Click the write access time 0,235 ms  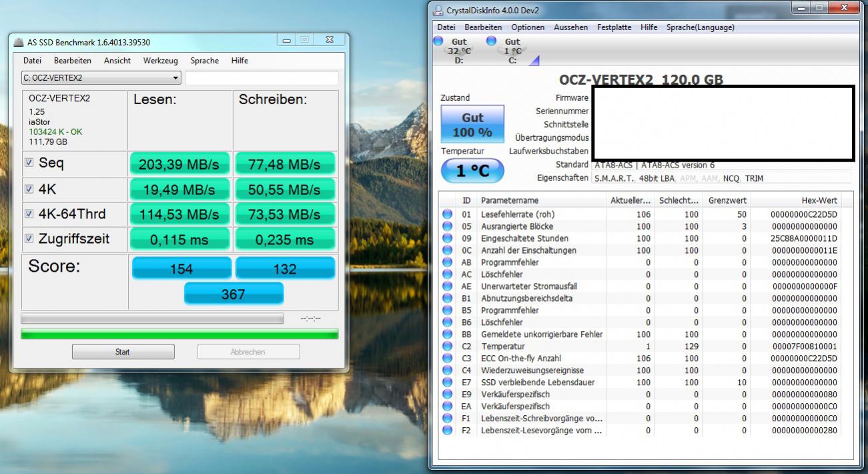284,240
